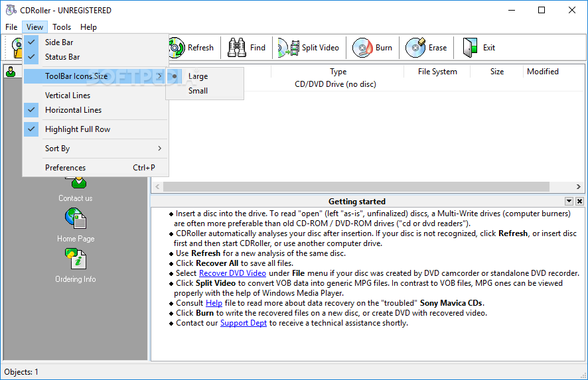588x380 pixels.
Task: Click the scrollbar right arrow
Action: coord(578,186)
